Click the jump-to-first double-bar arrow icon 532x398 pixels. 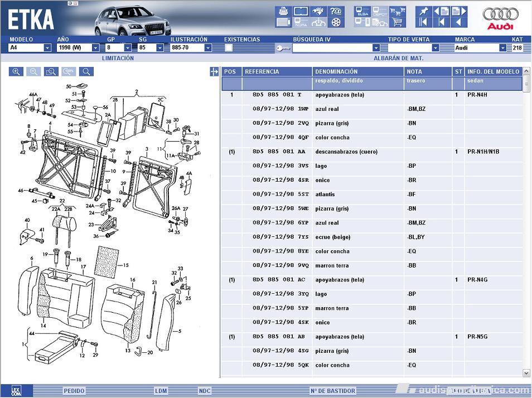coord(424,22)
